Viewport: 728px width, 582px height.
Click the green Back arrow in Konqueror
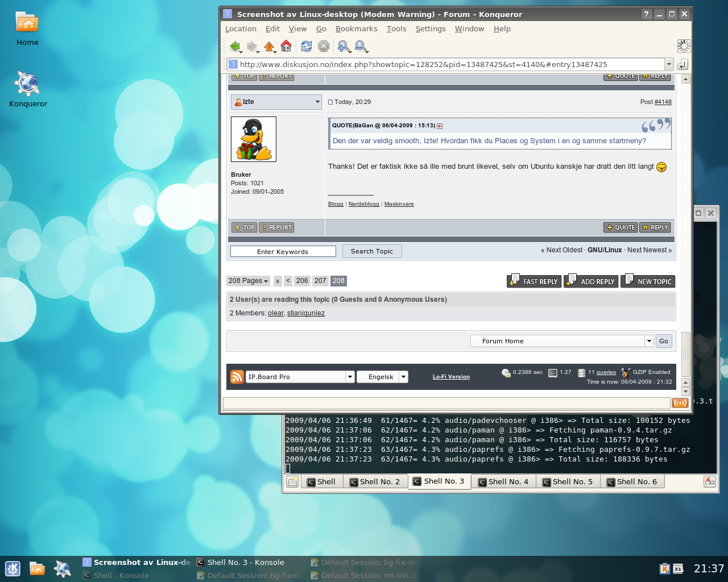pyautogui.click(x=234, y=47)
